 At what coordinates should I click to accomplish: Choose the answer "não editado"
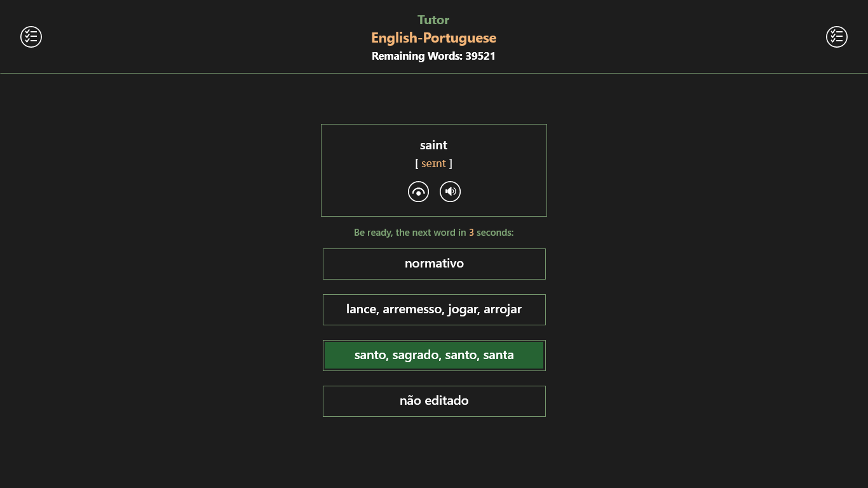coord(434,401)
